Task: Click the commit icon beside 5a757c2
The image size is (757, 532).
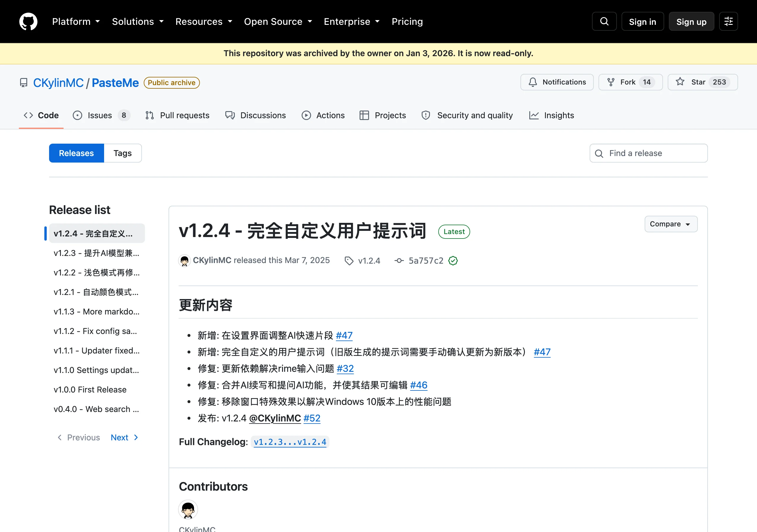Action: tap(399, 261)
